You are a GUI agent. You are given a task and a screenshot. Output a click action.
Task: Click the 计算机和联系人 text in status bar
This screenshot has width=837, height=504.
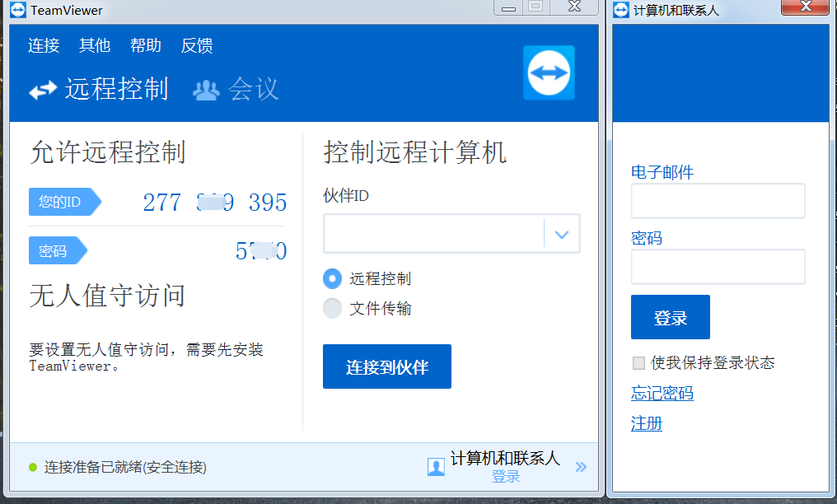(x=505, y=458)
